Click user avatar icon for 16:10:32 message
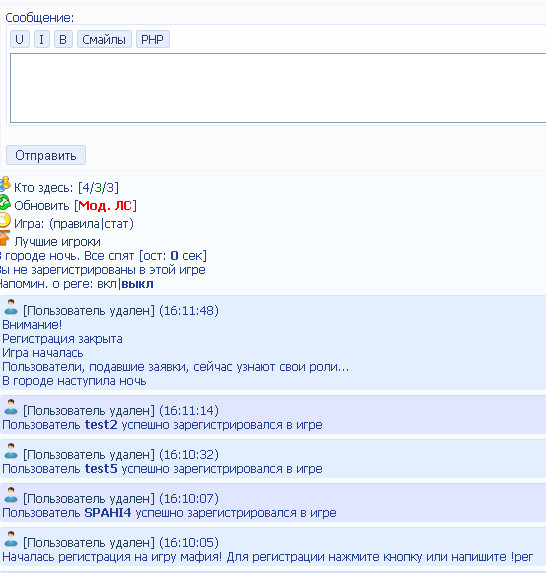Viewport: 546px width, 573px height. pyautogui.click(x=11, y=451)
